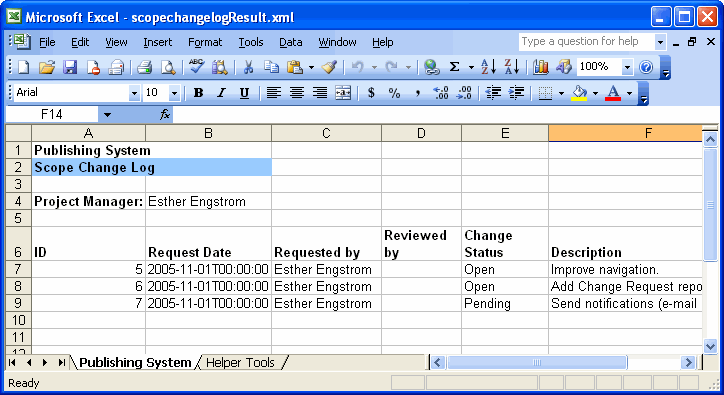Center the cell text
Viewport: 724px width, 395px height.
tap(296, 93)
